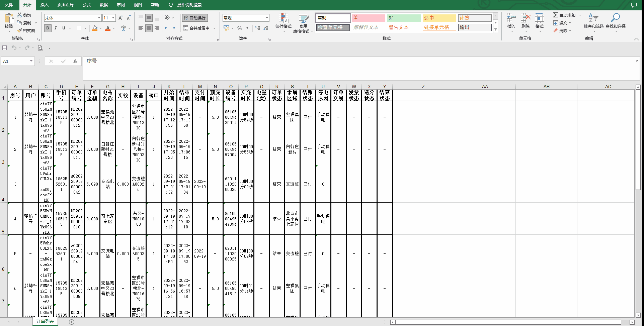Open the Name Box A1 dropdown
Screen dimensions: 644x326
coord(31,61)
